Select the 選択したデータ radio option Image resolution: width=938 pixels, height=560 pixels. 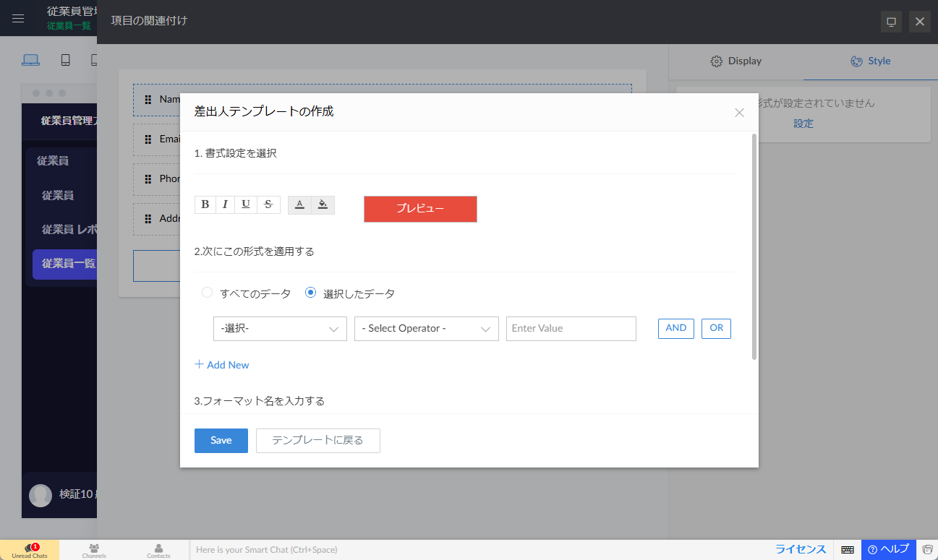(311, 293)
